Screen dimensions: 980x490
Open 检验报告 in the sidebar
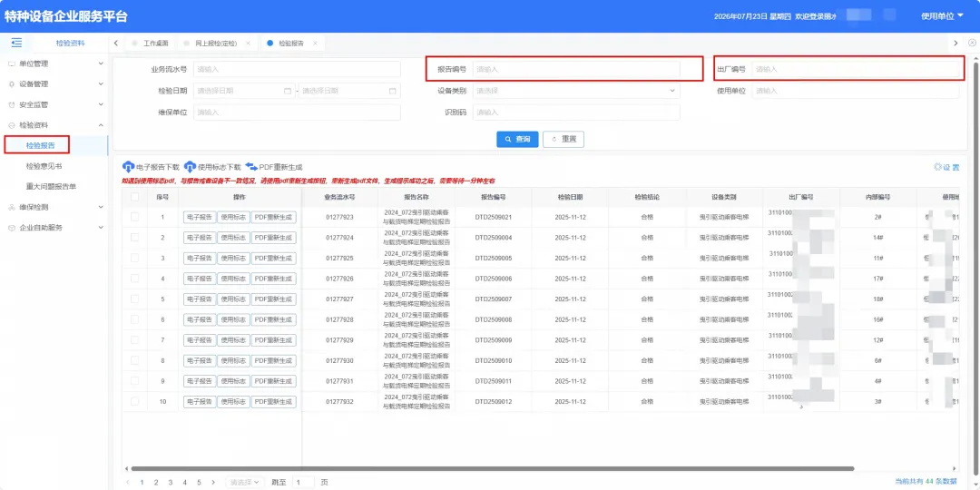[x=40, y=145]
